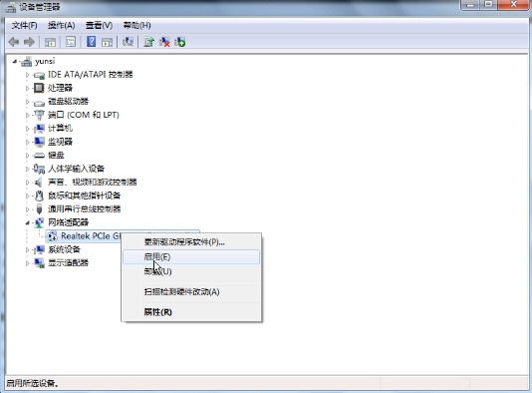Image resolution: width=532 pixels, height=393 pixels.
Task: Choose 启用(E) to enable the device
Action: [x=191, y=256]
